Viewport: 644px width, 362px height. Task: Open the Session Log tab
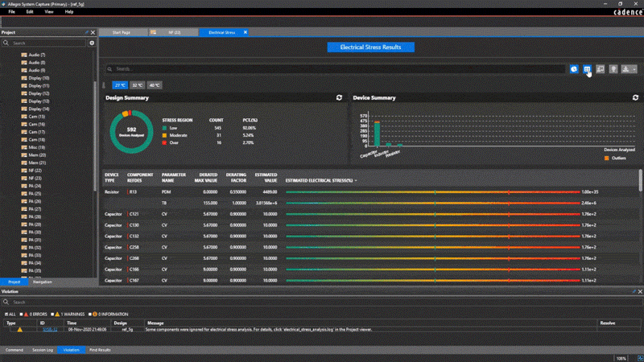(x=43, y=350)
